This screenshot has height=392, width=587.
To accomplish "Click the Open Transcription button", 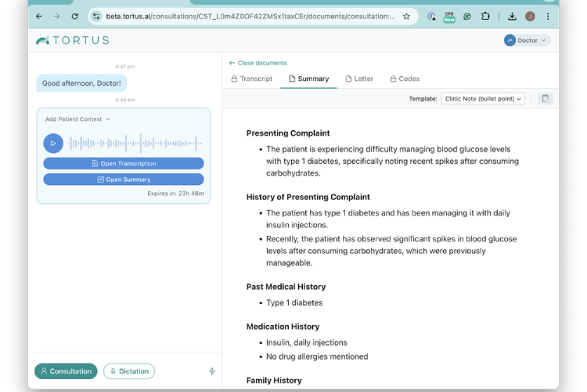I will (123, 164).
